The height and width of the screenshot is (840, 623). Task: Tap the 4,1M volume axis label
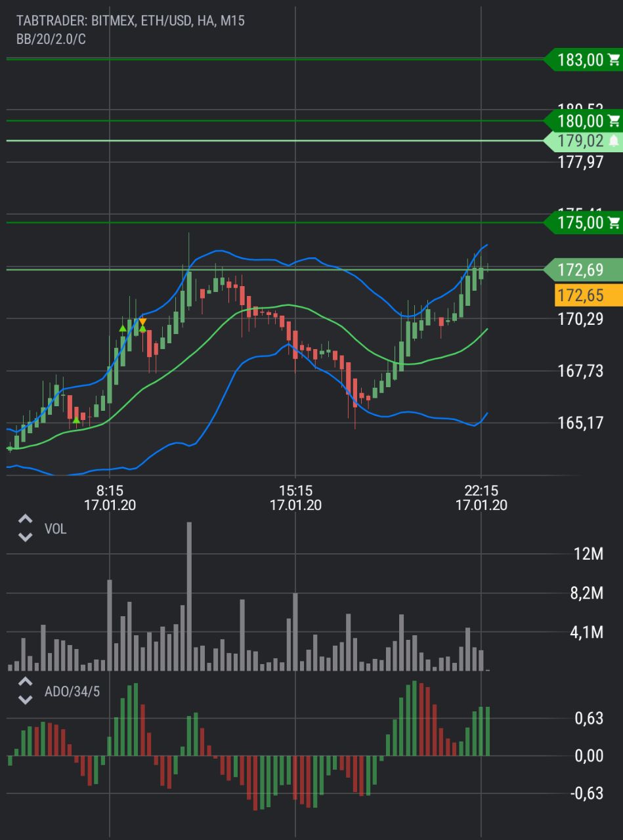586,633
